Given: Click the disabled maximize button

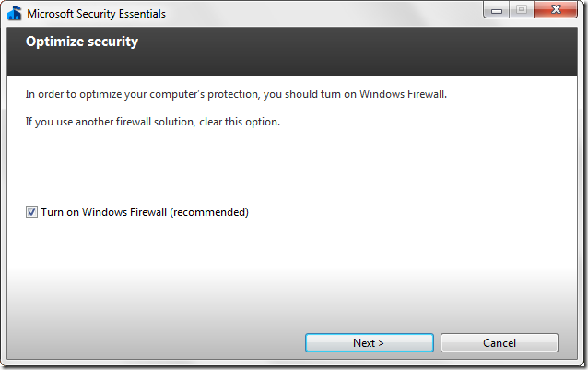Looking at the screenshot, I should coord(521,9).
